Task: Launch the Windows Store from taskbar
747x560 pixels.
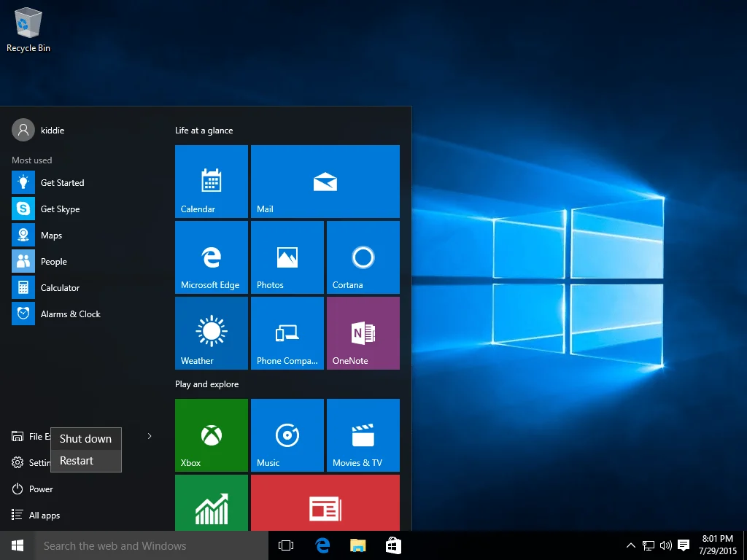Action: 393,545
